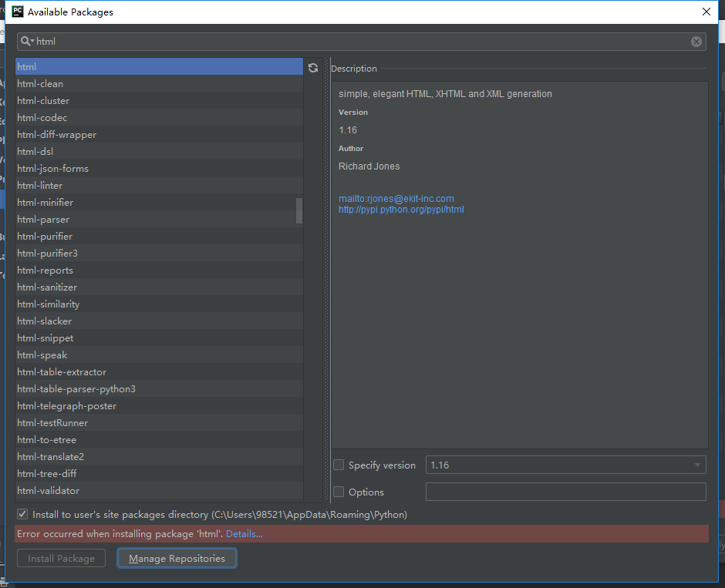The height and width of the screenshot is (588, 725).
Task: Select html-testRunner package
Action: pyautogui.click(x=159, y=422)
